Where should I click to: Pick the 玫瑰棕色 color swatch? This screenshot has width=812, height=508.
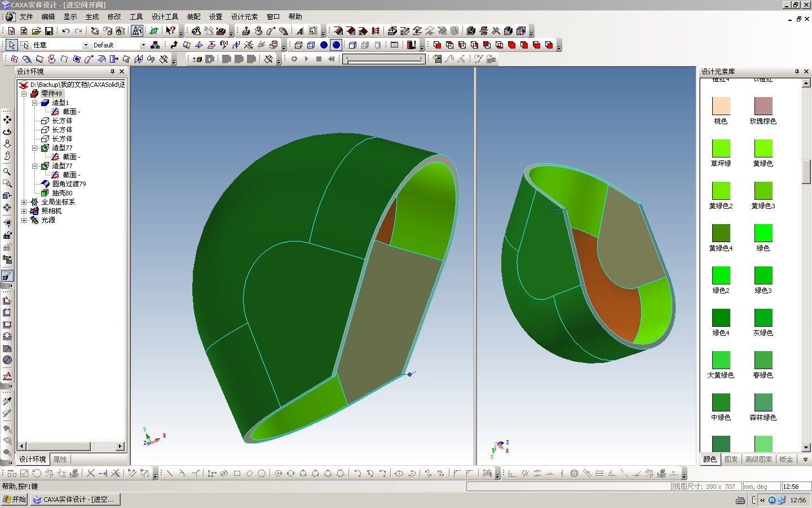pos(763,106)
